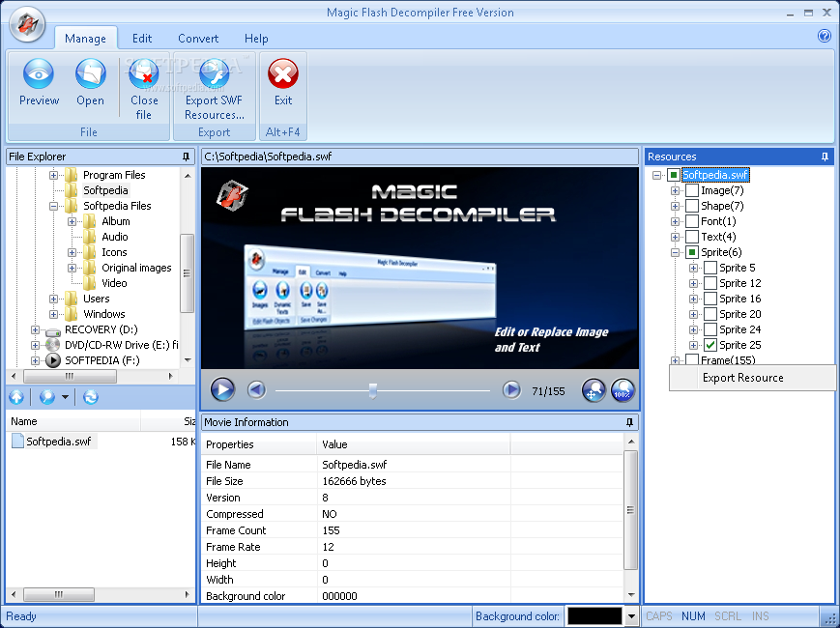Click the black Background color swatch
Image resolution: width=840 pixels, height=628 pixels.
pos(595,616)
